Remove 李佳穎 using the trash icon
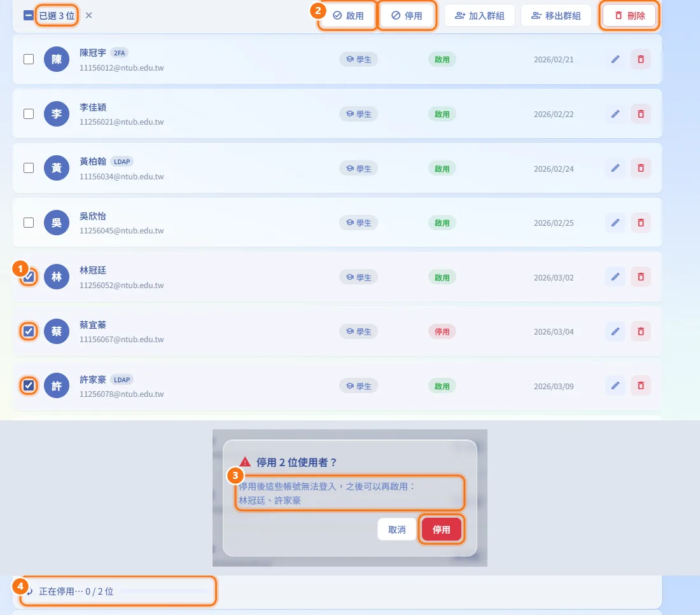The height and width of the screenshot is (615, 700). [x=641, y=114]
